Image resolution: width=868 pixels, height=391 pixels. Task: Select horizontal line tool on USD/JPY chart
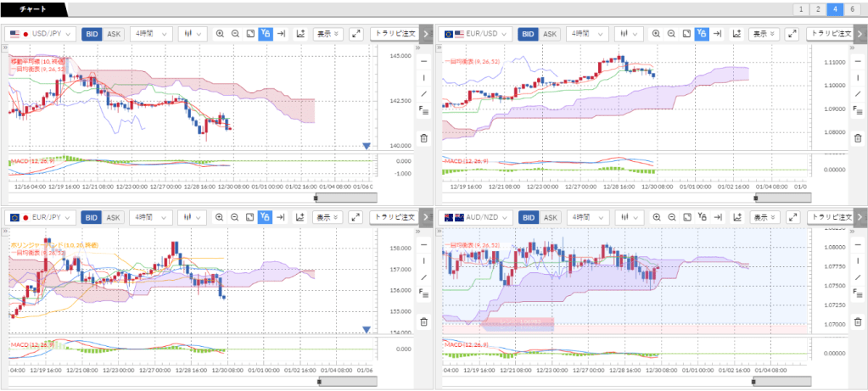[x=423, y=61]
